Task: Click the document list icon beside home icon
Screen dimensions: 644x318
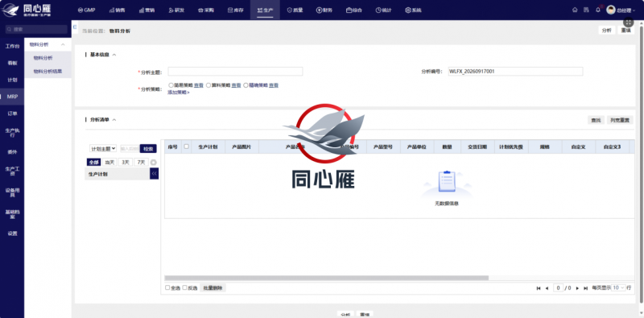Action: pyautogui.click(x=586, y=10)
